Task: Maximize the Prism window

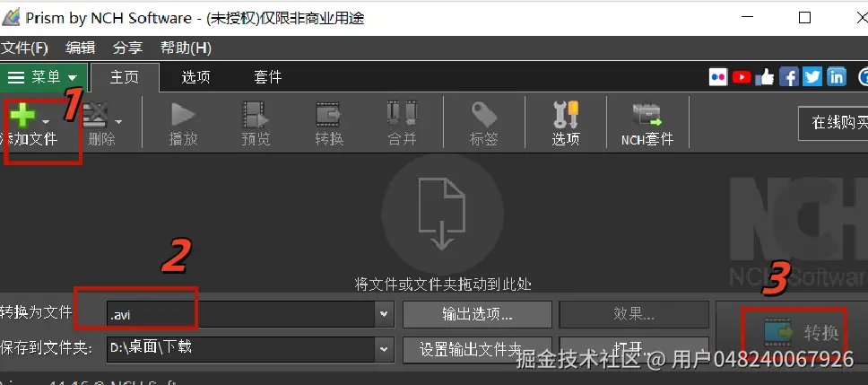Action: click(x=805, y=18)
